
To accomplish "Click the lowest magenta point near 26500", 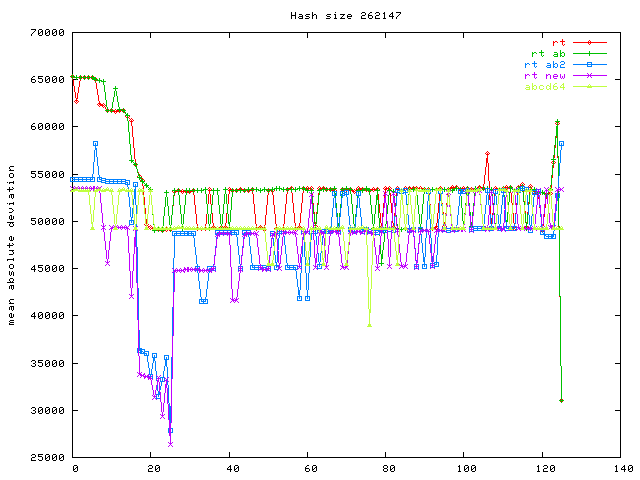I will coord(170,443).
